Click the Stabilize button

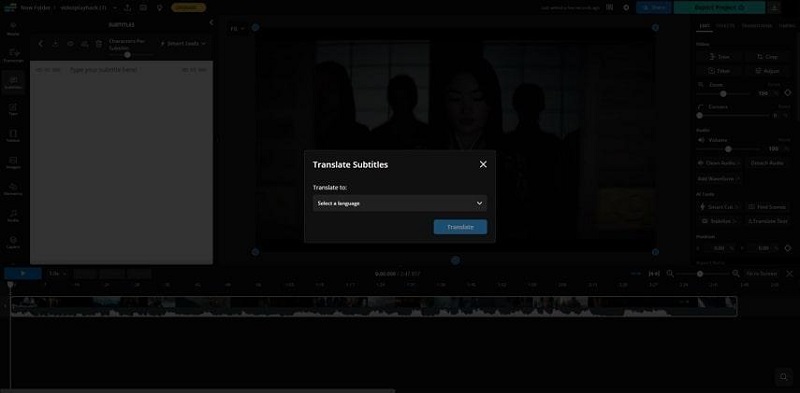[719, 221]
